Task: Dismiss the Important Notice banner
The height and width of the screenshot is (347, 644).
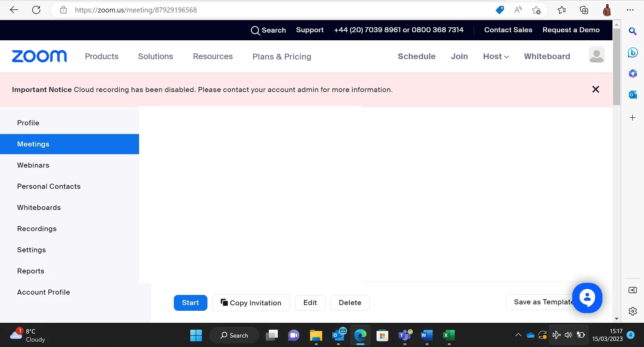Action: pos(596,90)
